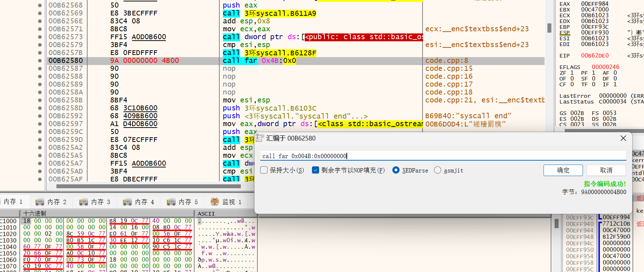644x272 pixels.
Task: Click the stack pane vertical scrollbar thumb
Action: click(556, 223)
